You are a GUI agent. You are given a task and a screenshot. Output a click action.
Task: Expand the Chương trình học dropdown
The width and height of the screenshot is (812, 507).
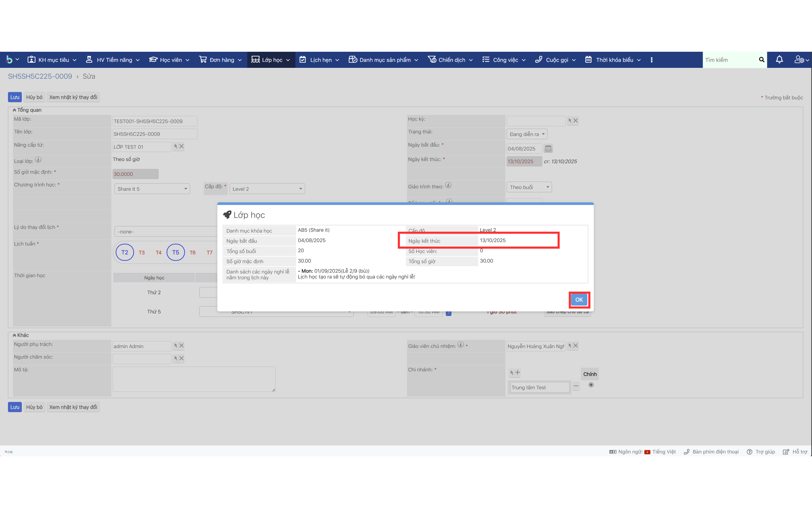click(x=152, y=189)
